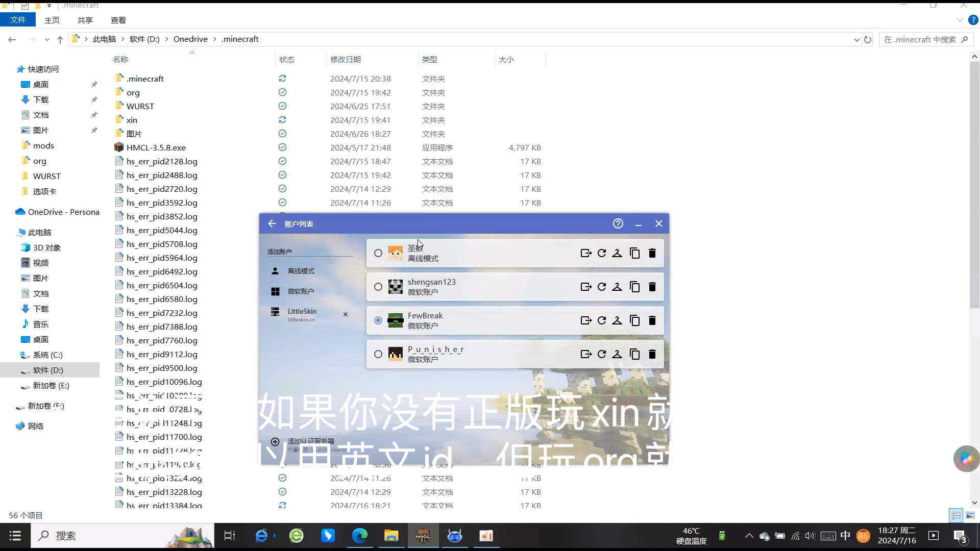Delete the FewBreak account

(652, 320)
